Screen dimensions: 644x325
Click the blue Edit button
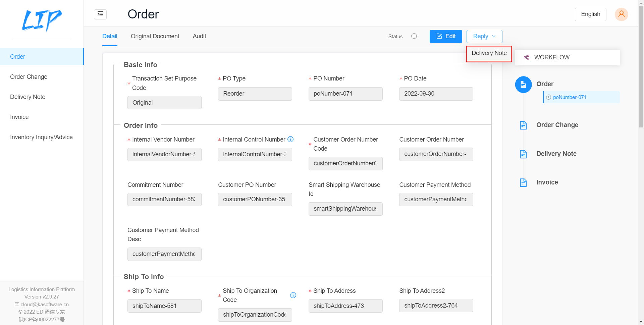coord(446,36)
